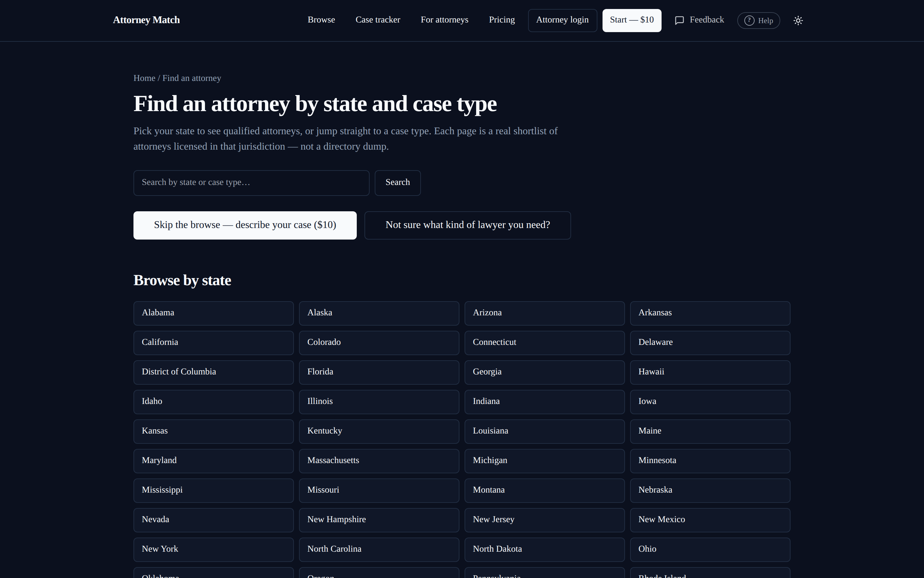This screenshot has height=578, width=924.
Task: Open the Browse menu item
Action: [x=321, y=20]
